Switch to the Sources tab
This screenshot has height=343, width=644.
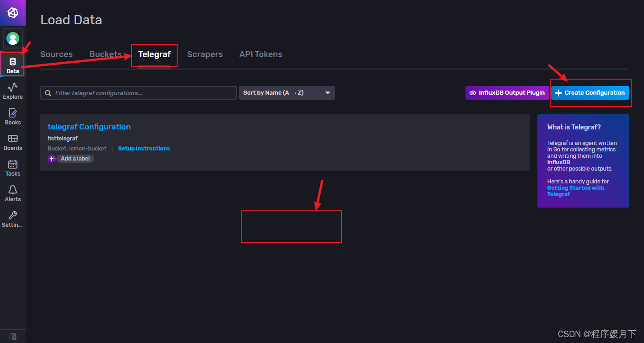pos(56,54)
